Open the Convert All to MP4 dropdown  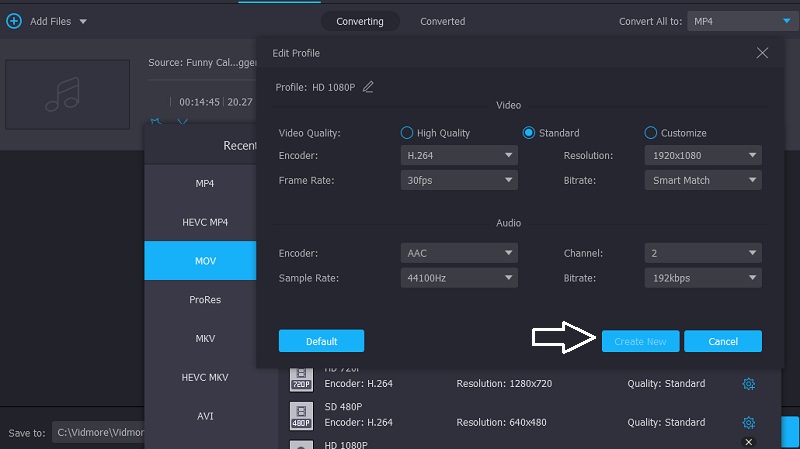coord(739,21)
